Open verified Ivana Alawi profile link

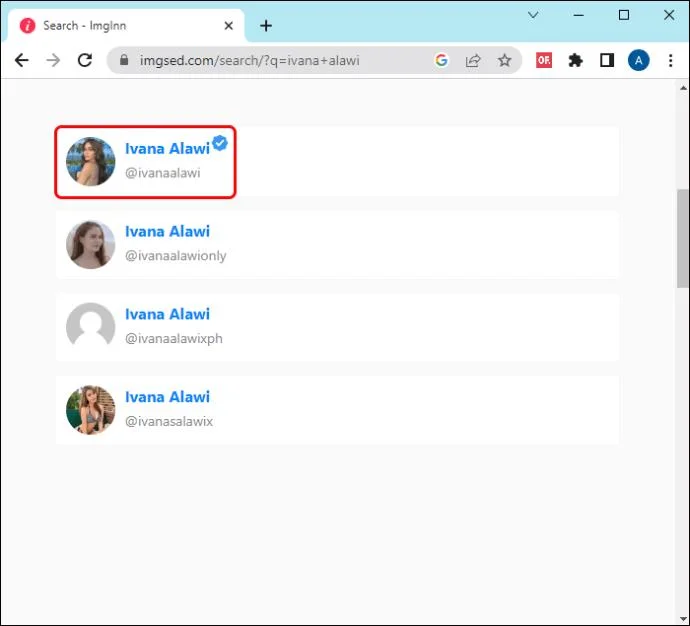167,149
